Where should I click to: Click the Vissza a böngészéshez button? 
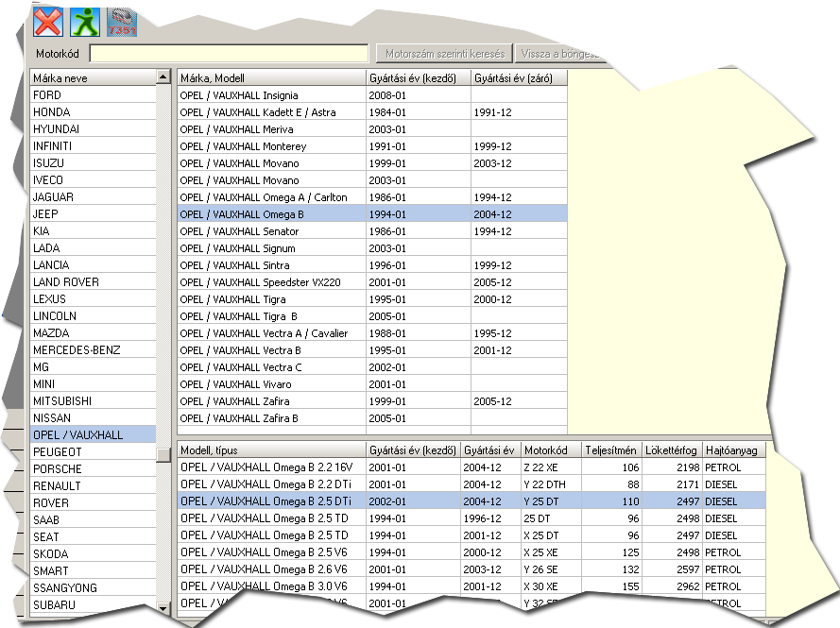coord(557,54)
